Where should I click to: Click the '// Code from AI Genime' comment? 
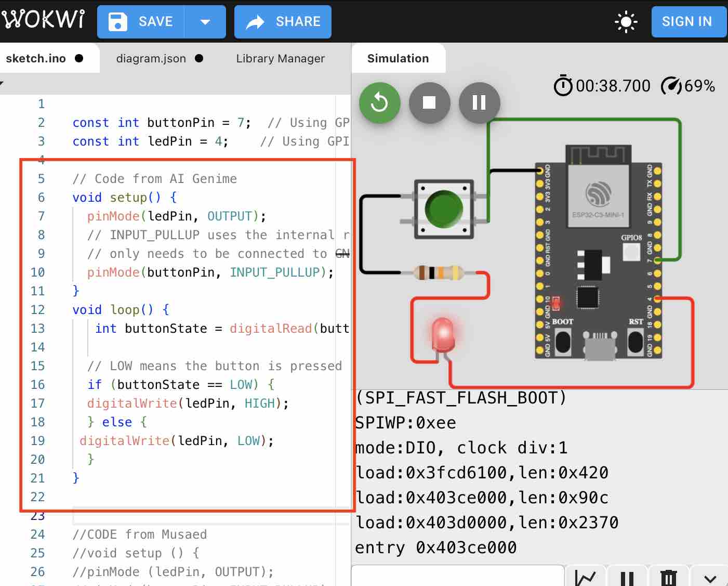coord(155,179)
